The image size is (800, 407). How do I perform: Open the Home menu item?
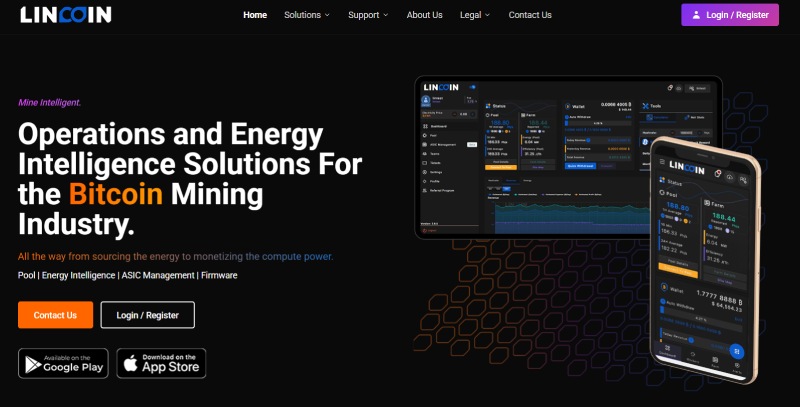coord(255,15)
